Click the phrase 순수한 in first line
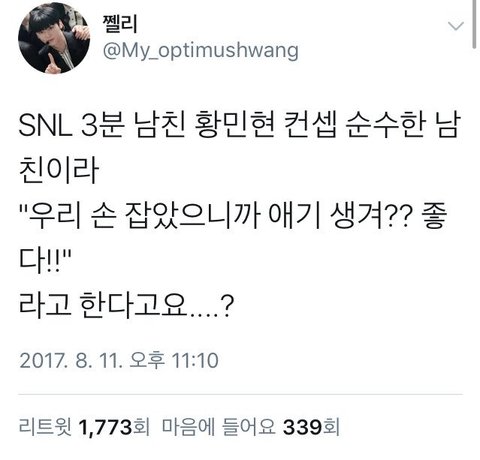This screenshot has width=480, height=460. [386, 126]
